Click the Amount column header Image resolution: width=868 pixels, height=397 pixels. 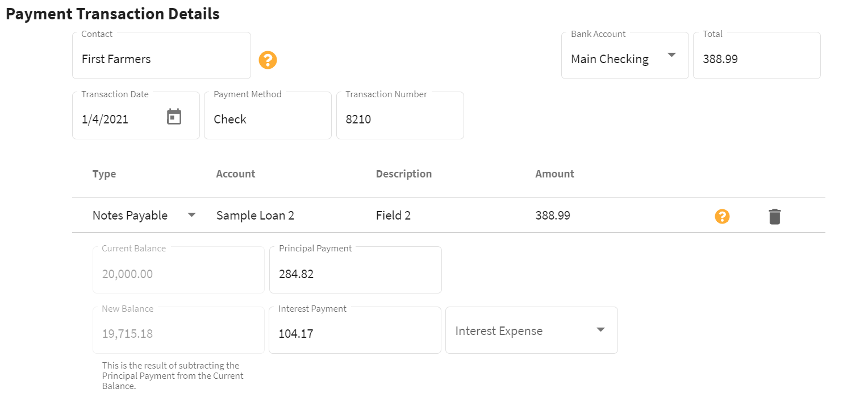(x=554, y=174)
